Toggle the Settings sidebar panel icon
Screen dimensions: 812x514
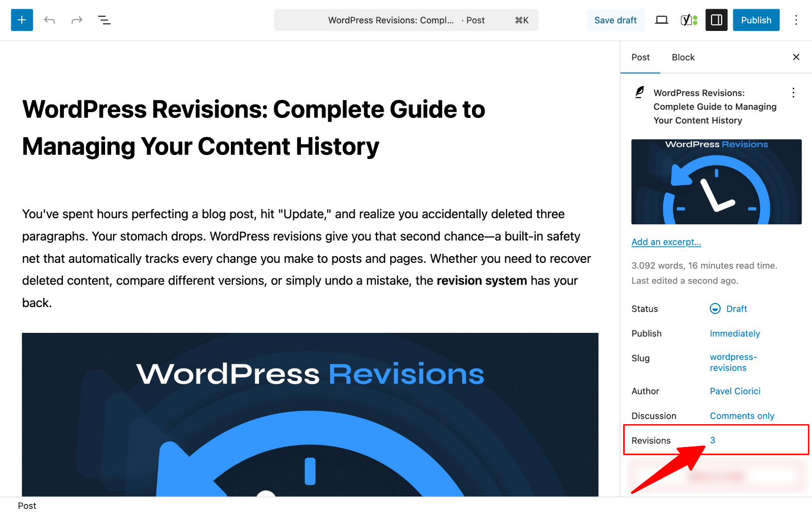point(716,20)
